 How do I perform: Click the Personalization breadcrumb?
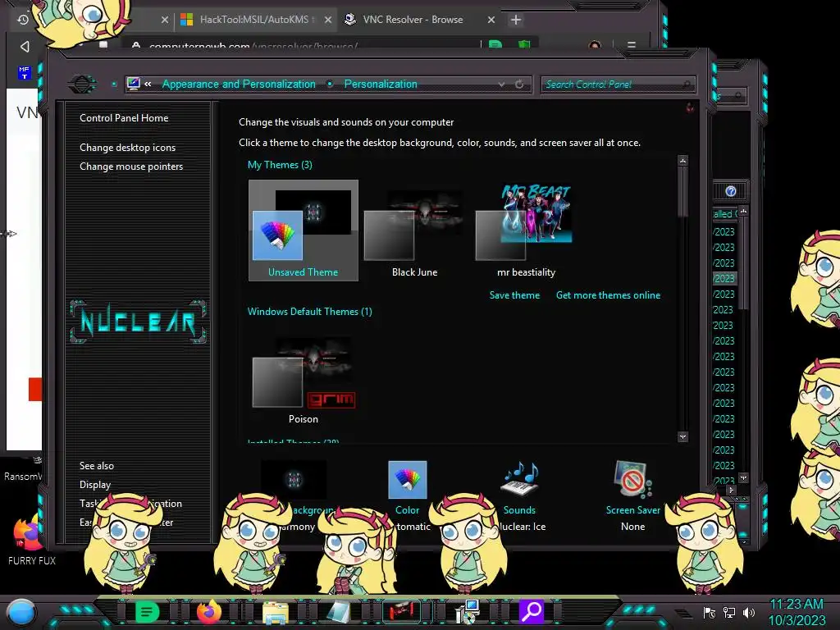click(381, 84)
